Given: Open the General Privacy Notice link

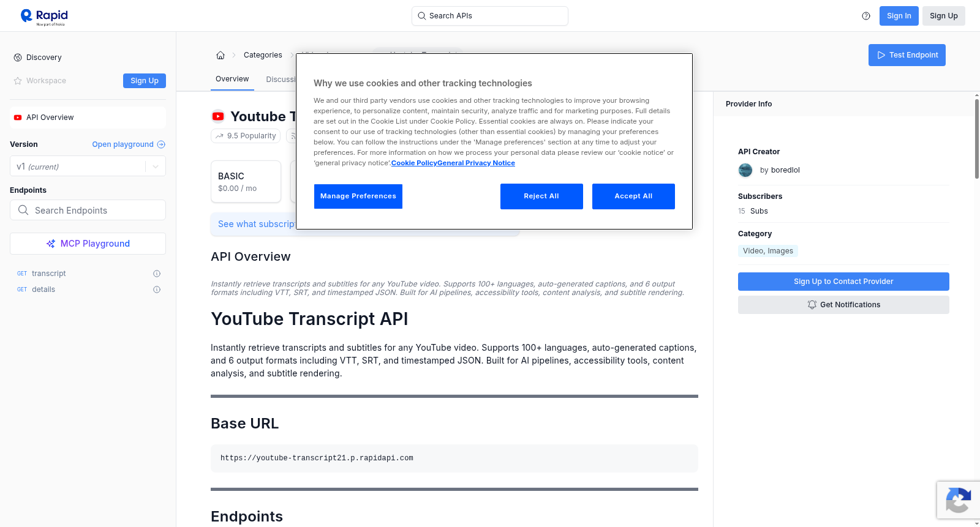Looking at the screenshot, I should pos(476,163).
